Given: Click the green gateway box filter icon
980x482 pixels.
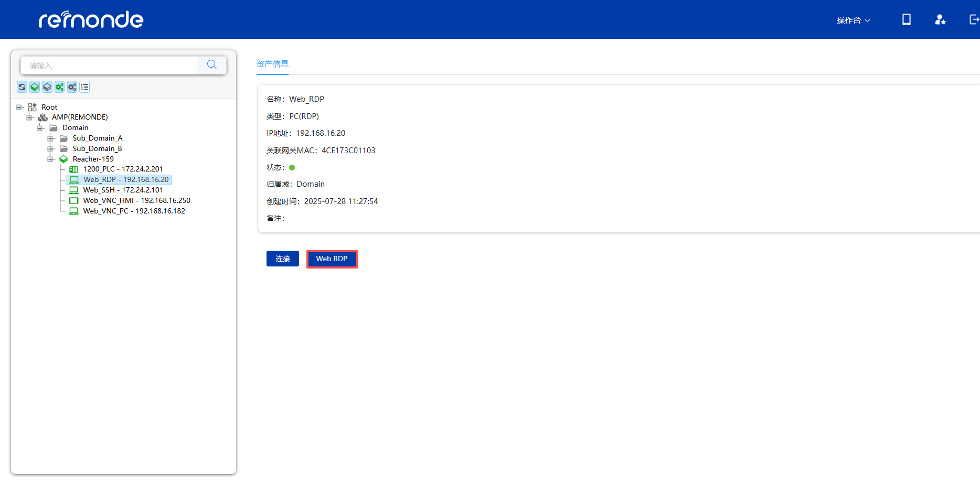Looking at the screenshot, I should 35,87.
